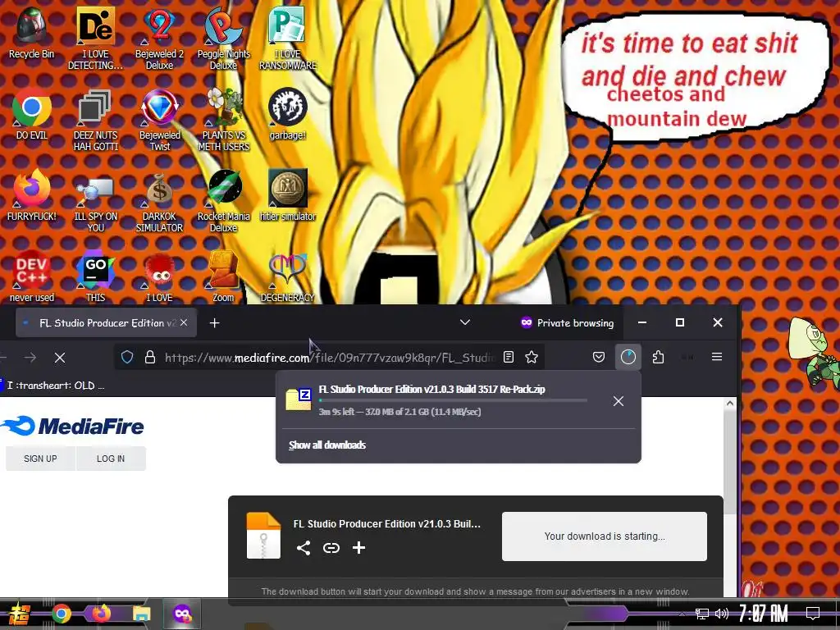Open the 'garbage!' desktop icon
This screenshot has height=630, width=840.
[x=288, y=113]
